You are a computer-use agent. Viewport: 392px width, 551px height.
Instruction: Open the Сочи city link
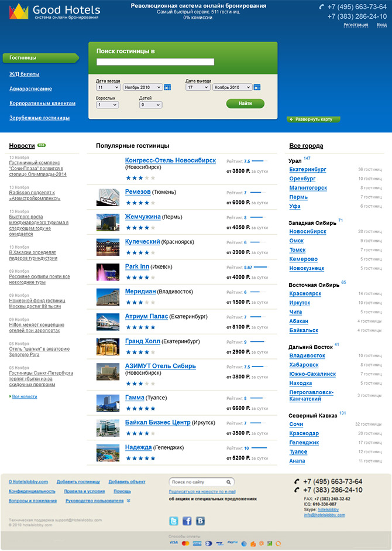pos(296,424)
